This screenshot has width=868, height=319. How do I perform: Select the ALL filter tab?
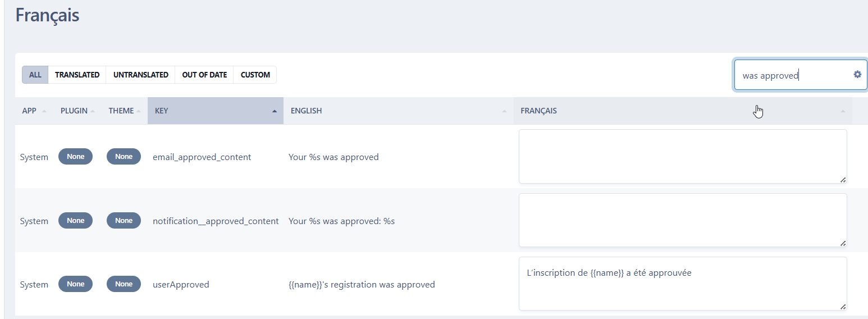(35, 75)
